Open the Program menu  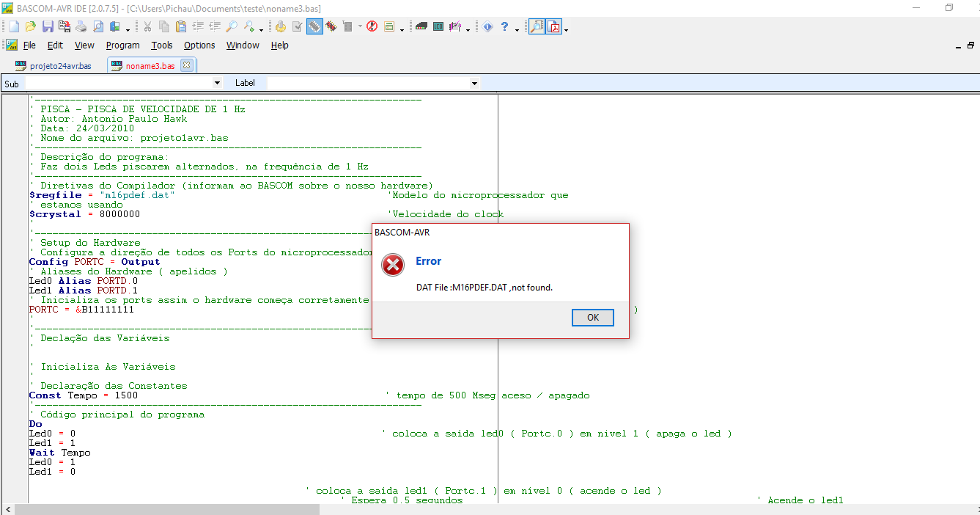point(122,45)
